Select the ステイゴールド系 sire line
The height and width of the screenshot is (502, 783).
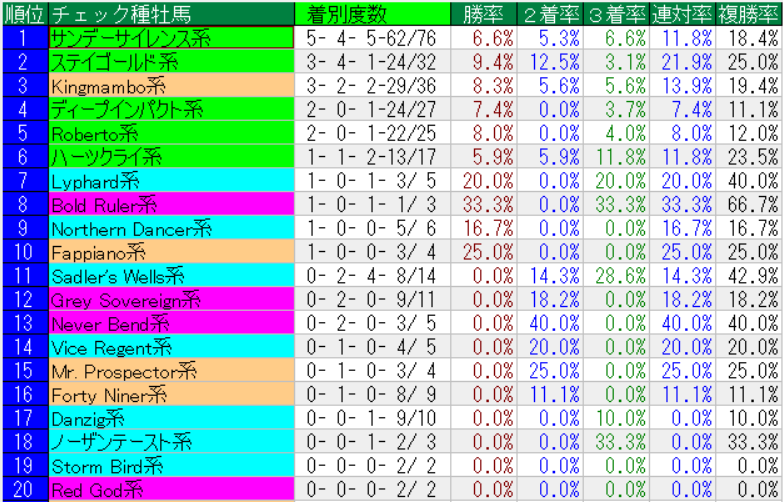click(113, 62)
